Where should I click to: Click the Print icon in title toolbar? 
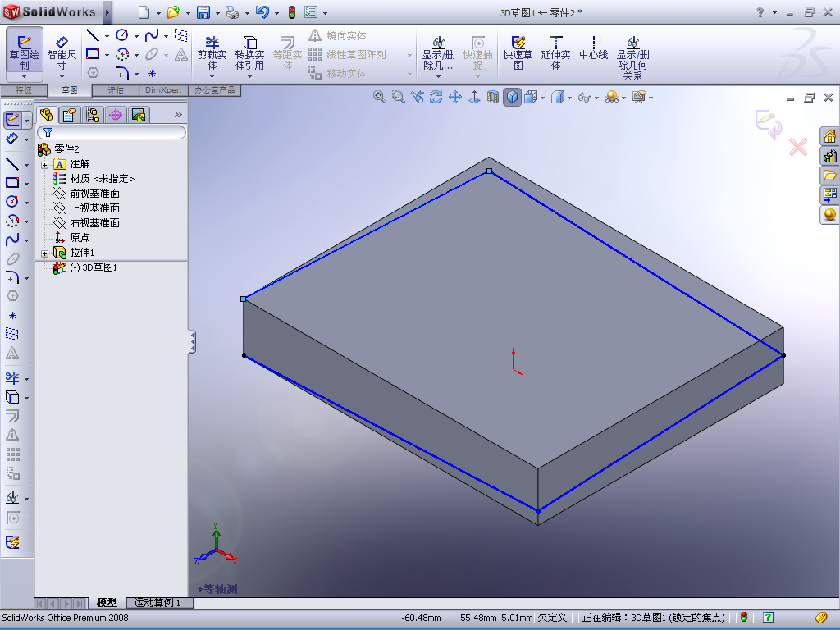pyautogui.click(x=232, y=12)
